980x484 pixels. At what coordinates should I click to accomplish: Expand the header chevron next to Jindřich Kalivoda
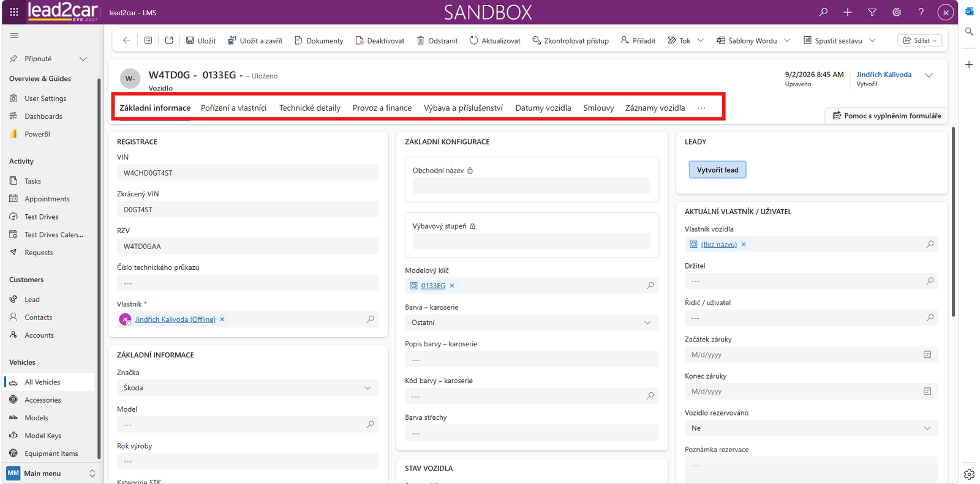[929, 75]
